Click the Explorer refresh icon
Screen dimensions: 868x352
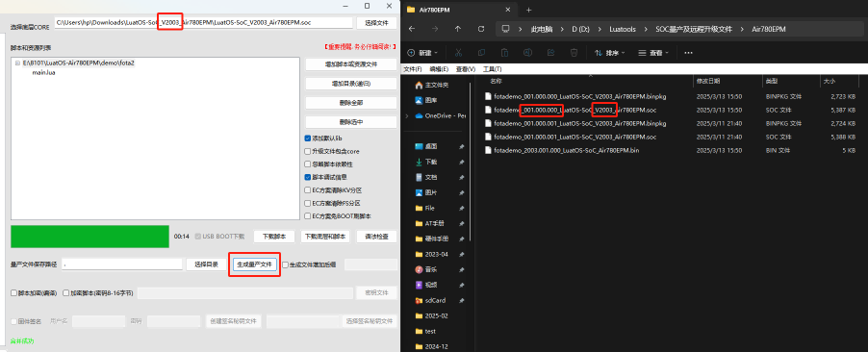pyautogui.click(x=481, y=29)
